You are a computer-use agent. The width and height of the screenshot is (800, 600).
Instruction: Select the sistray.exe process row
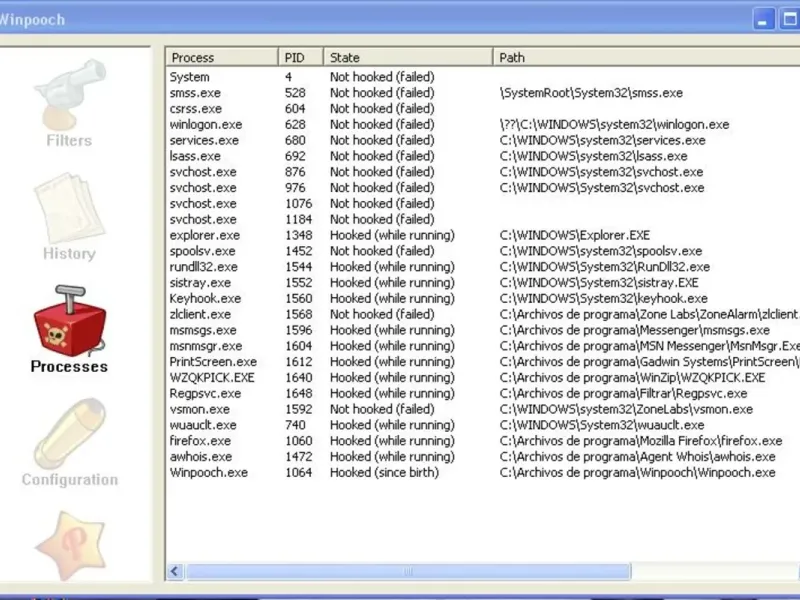(483, 283)
